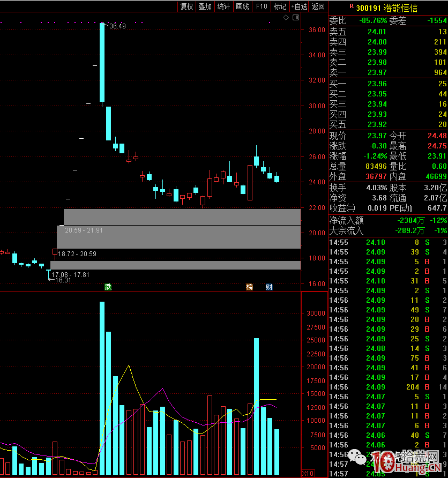Select 买五 bid row at 23.92
Viewport: 448px width, 478px height.
389,124
